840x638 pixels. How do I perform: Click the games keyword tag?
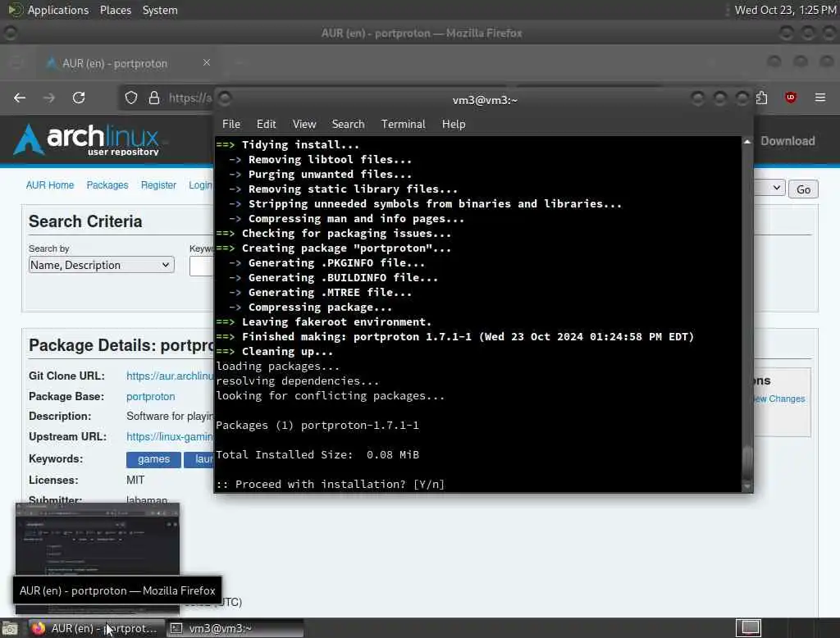pos(153,459)
